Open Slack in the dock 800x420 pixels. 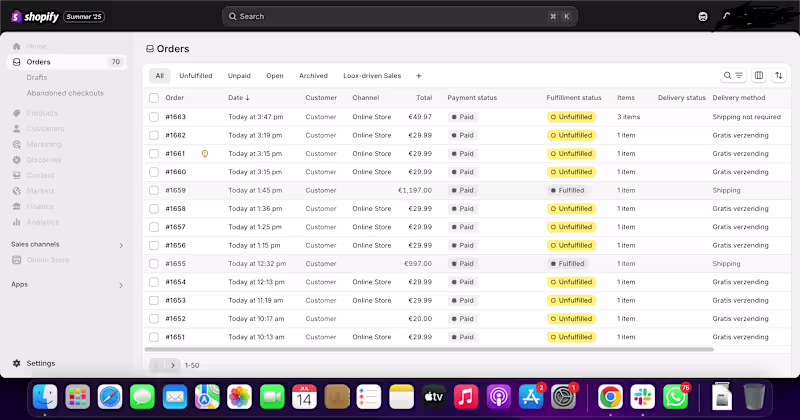click(642, 397)
